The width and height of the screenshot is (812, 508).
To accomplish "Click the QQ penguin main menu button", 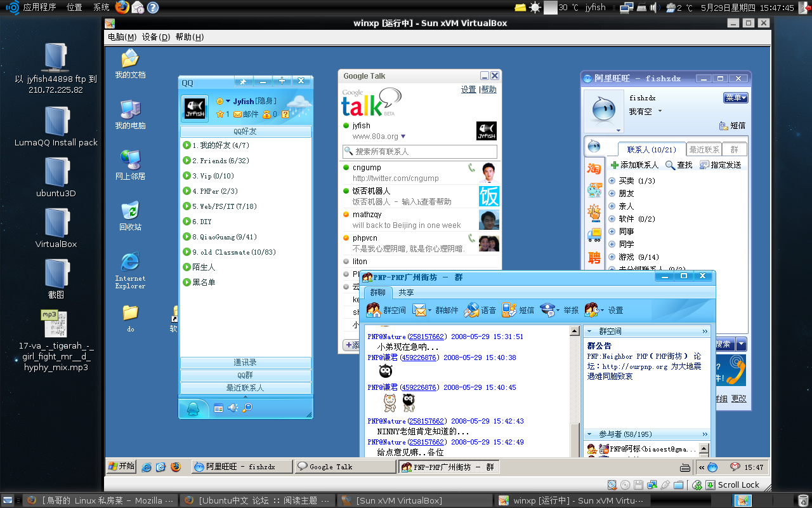I will (193, 408).
